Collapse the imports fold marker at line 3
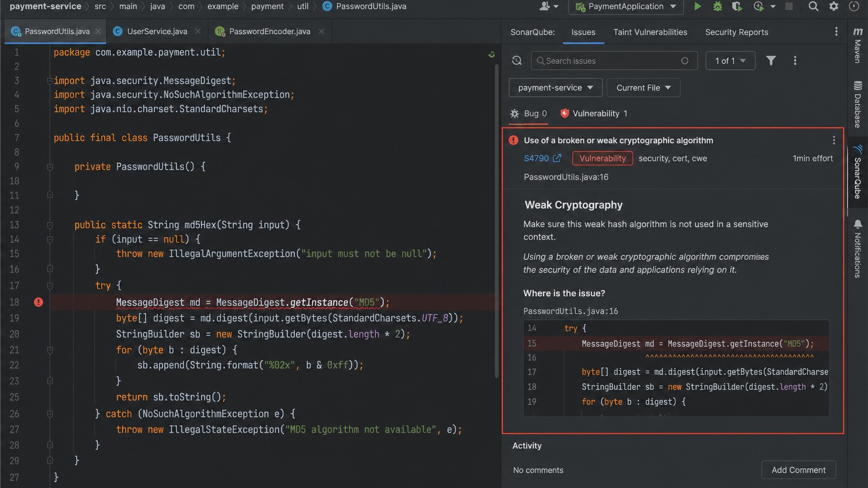Screen dimensions: 868x488 tap(50, 81)
